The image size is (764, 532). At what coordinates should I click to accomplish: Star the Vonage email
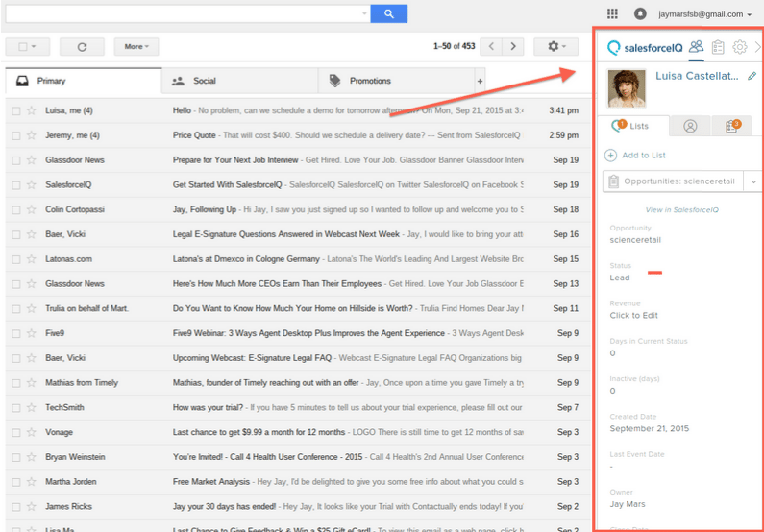coord(32,432)
